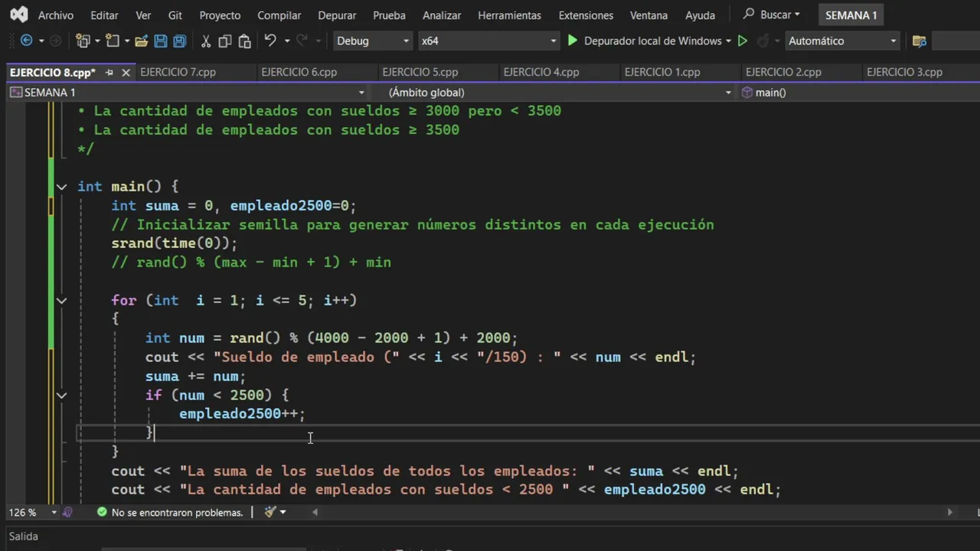The height and width of the screenshot is (551, 980).
Task: Open the code cleanup dropdown arrow
Action: [283, 512]
